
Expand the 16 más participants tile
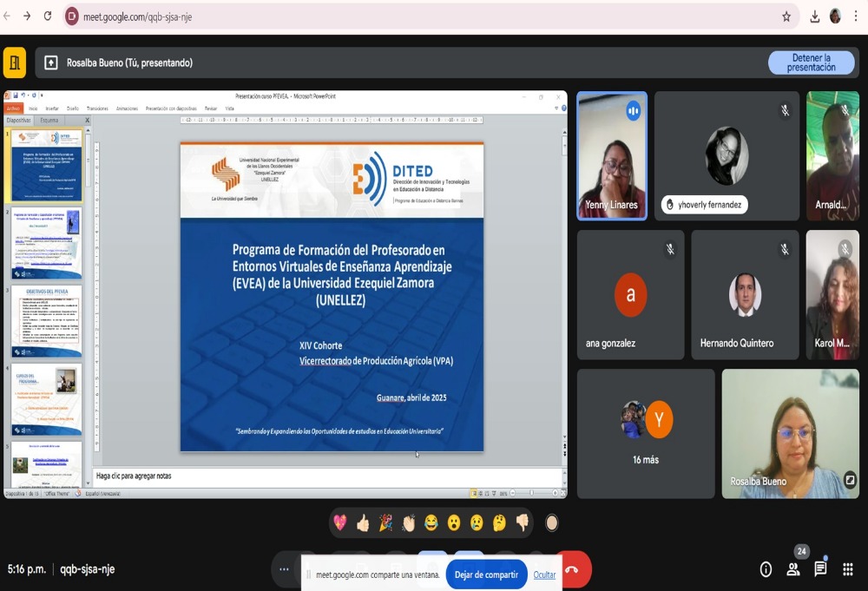tap(646, 433)
